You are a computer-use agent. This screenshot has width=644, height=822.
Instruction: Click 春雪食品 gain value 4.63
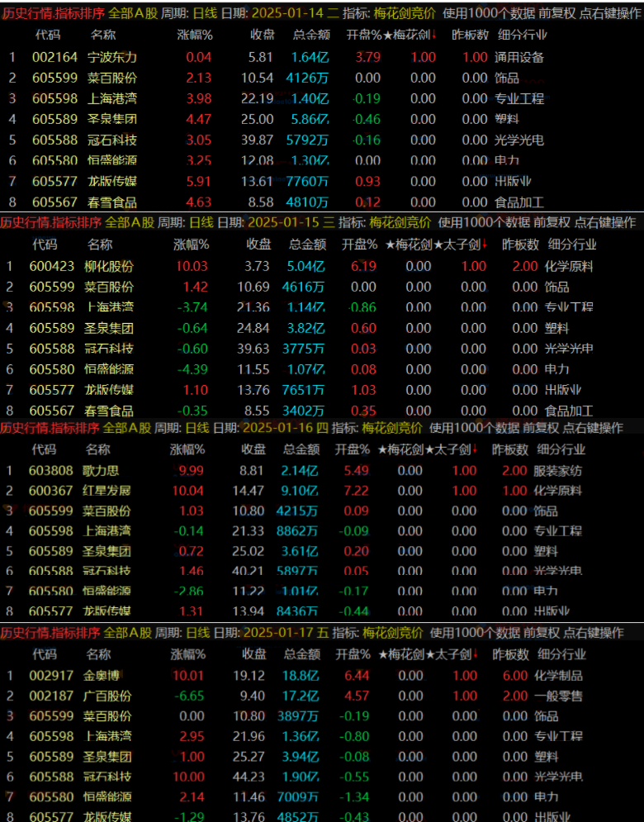[x=199, y=202]
